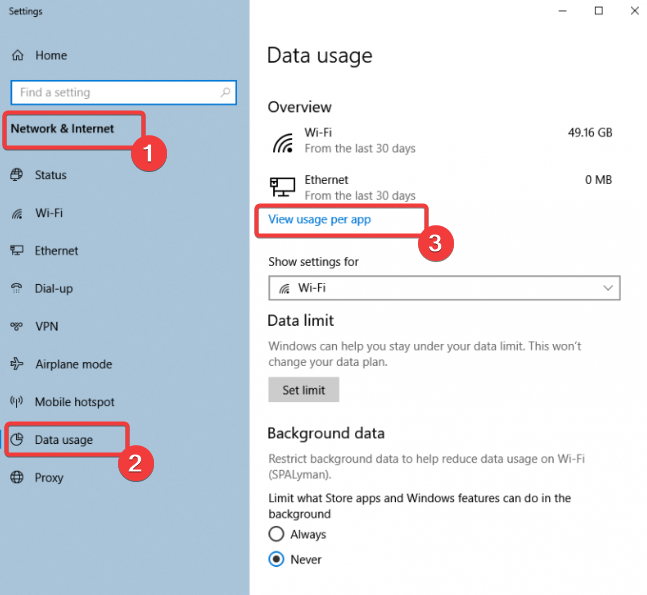This screenshot has width=647, height=595.
Task: Click the Wi-Fi sidebar icon
Action: [17, 213]
